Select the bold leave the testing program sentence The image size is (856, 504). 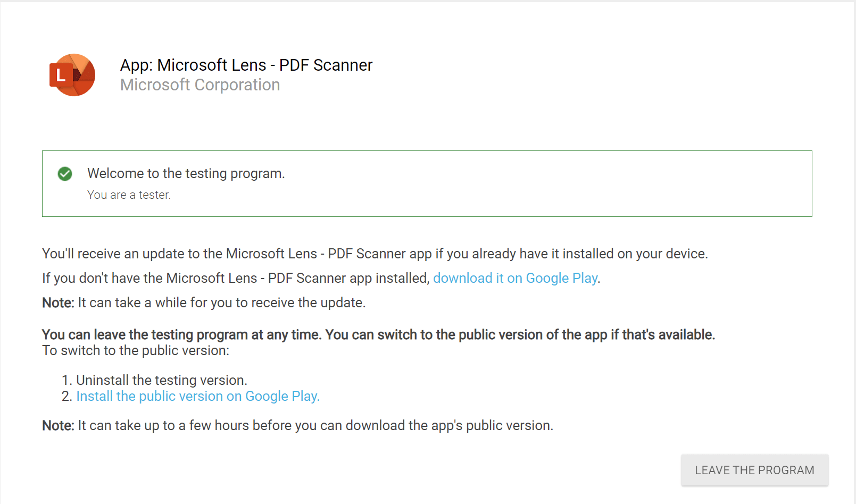(378, 334)
